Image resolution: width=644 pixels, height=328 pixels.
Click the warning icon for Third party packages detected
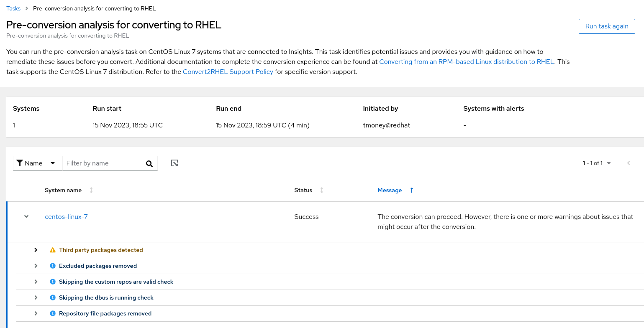click(x=53, y=250)
